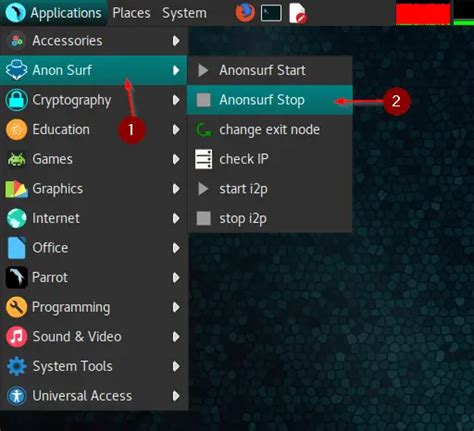Launch Firefox from the top panel
This screenshot has height=431, width=474.
pos(245,13)
